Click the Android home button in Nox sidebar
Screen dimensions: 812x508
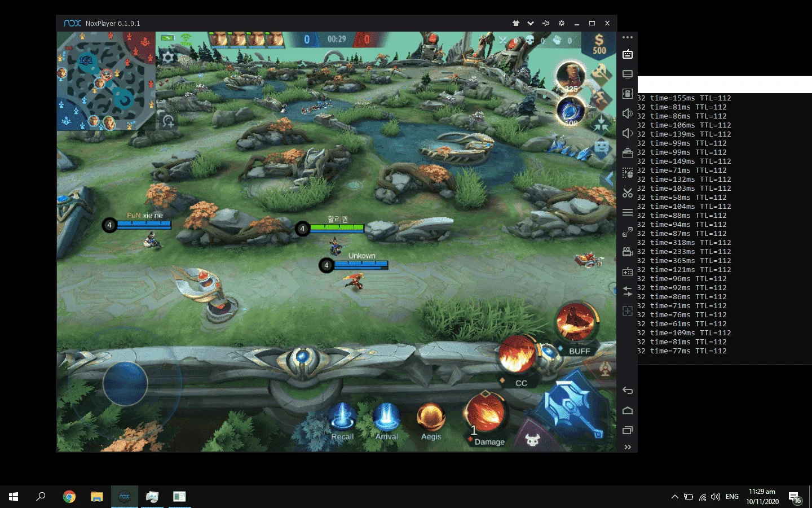tap(628, 410)
